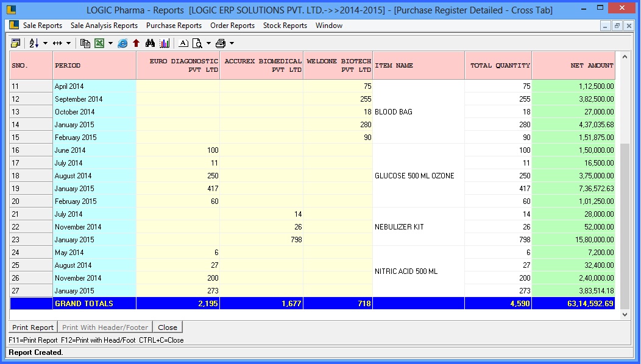Click the print preview magnifier icon
641x364 pixels.
coord(197,43)
